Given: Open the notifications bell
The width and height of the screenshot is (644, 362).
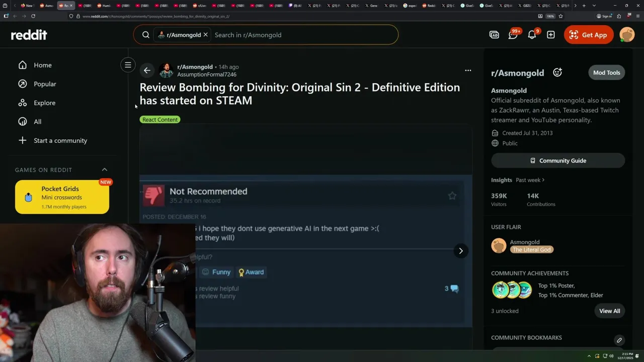Looking at the screenshot, I should pyautogui.click(x=532, y=35).
